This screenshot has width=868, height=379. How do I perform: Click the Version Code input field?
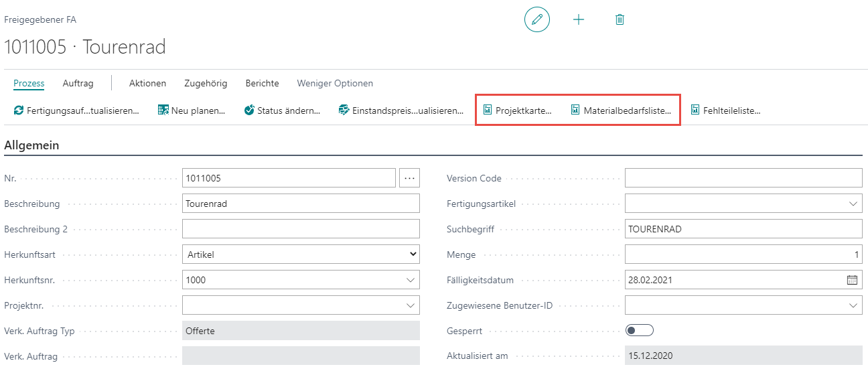coord(743,178)
